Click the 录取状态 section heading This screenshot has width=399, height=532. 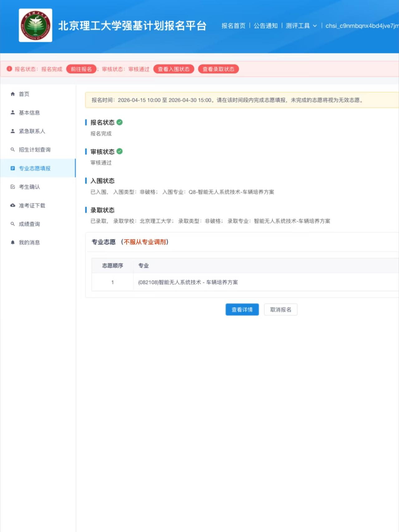tap(103, 210)
